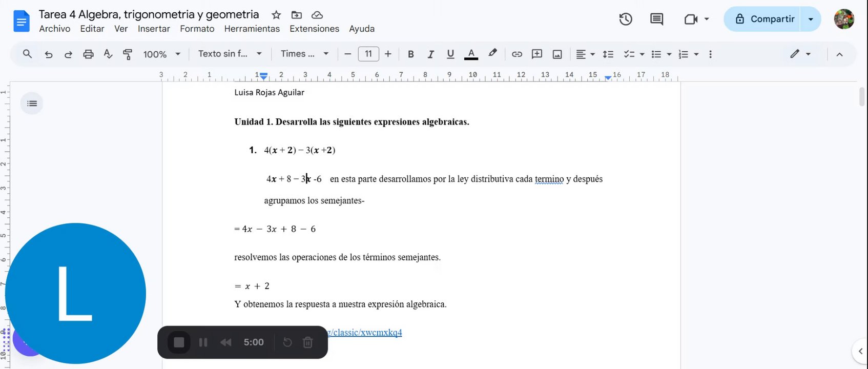Decrease font size minus button
The height and width of the screenshot is (369, 868).
point(348,54)
